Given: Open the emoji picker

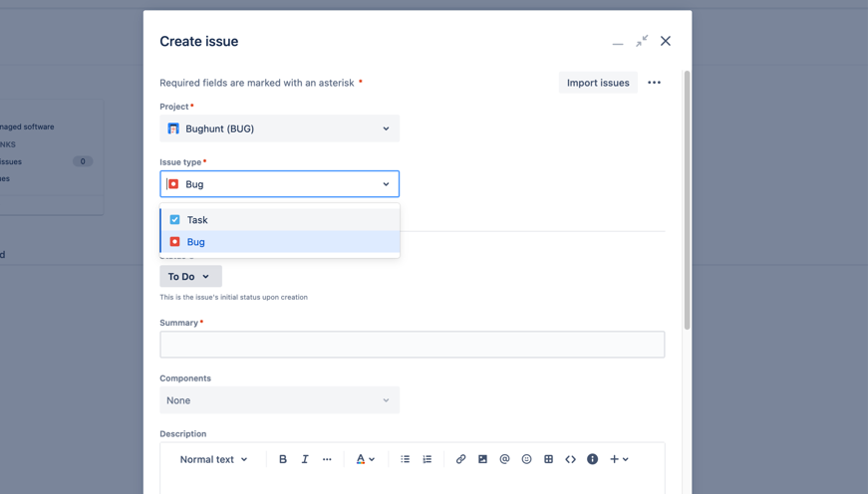Looking at the screenshot, I should click(x=526, y=459).
